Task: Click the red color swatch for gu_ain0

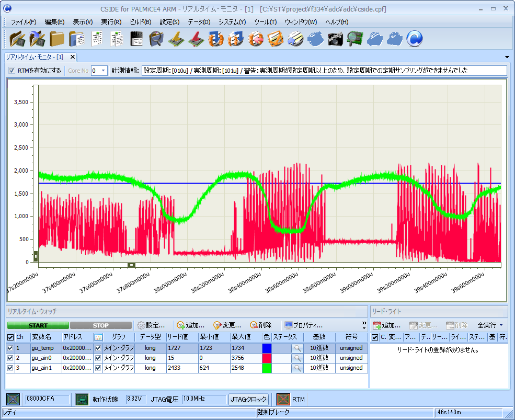Action: click(267, 358)
